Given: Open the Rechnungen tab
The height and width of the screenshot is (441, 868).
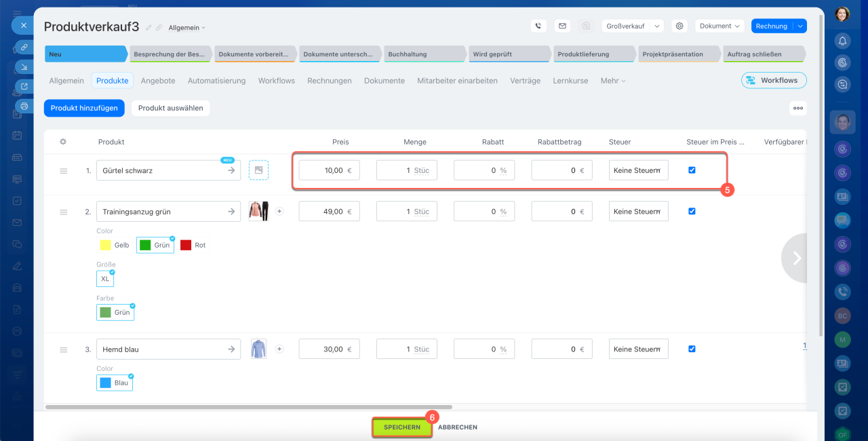Looking at the screenshot, I should [329, 81].
